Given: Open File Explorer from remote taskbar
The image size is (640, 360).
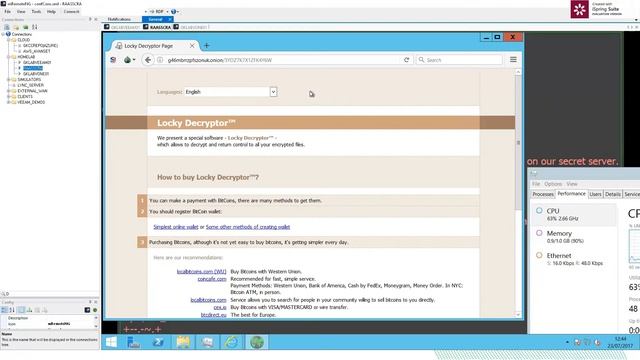Looking at the screenshot, I should click(x=183, y=342).
